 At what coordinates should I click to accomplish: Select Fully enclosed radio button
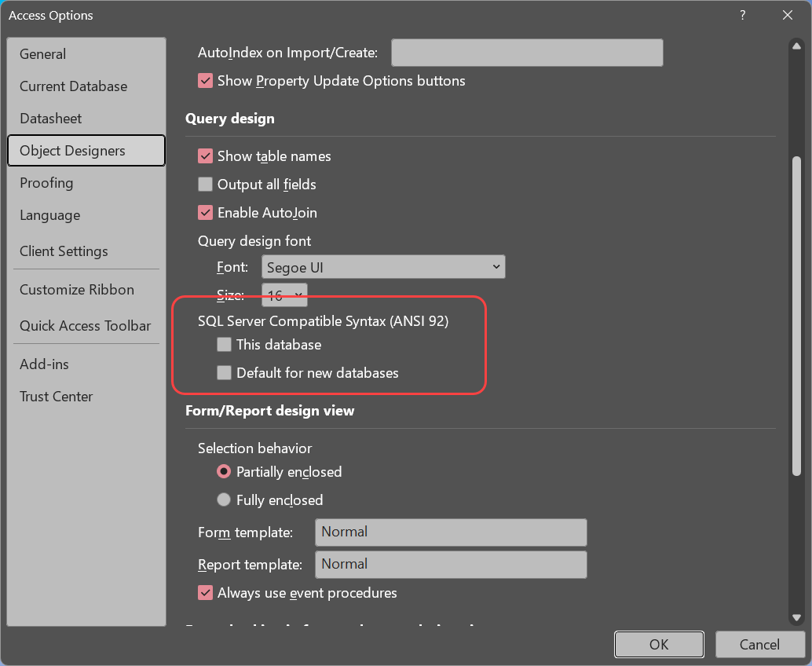[224, 500]
